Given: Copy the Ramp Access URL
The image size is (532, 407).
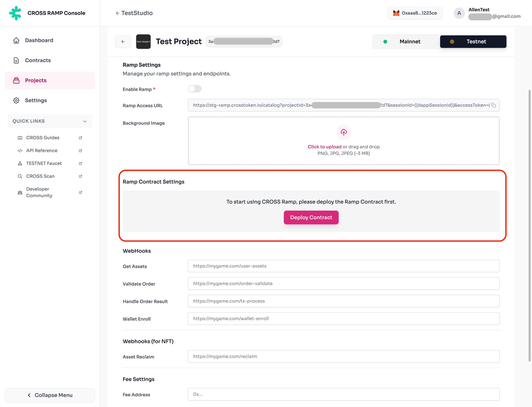Looking at the screenshot, I should pos(494,105).
